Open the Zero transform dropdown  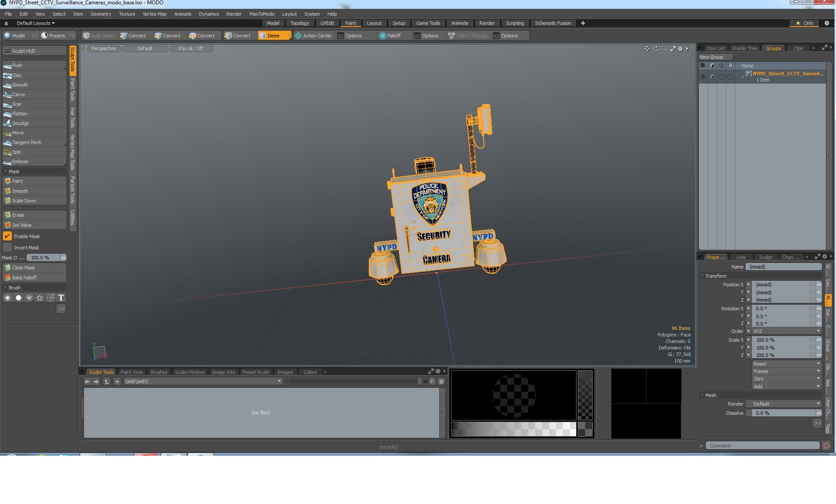(786, 379)
